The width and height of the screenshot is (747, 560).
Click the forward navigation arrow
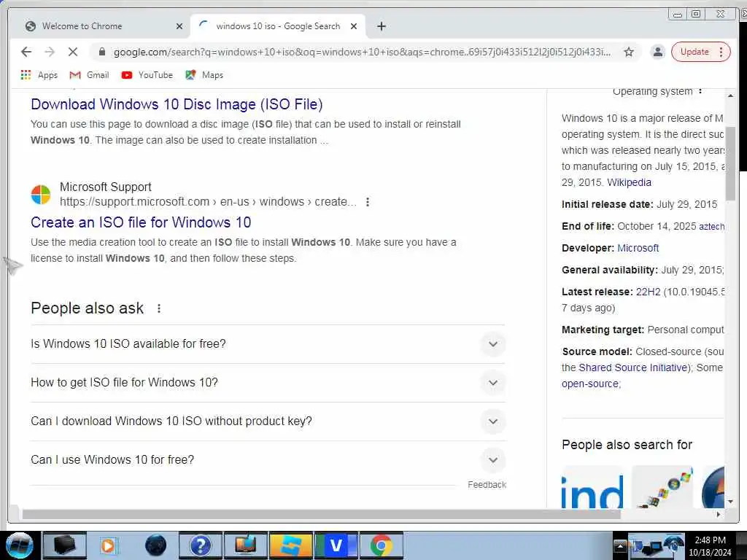[50, 52]
